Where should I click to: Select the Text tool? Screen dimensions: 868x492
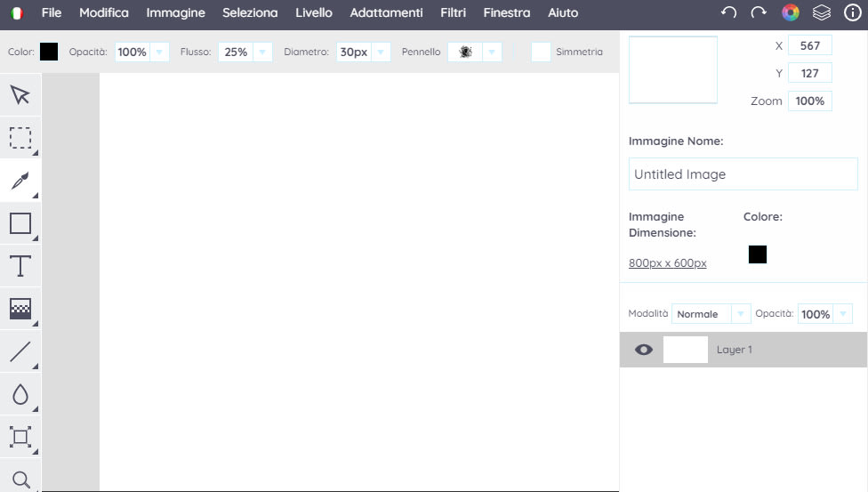coord(20,266)
